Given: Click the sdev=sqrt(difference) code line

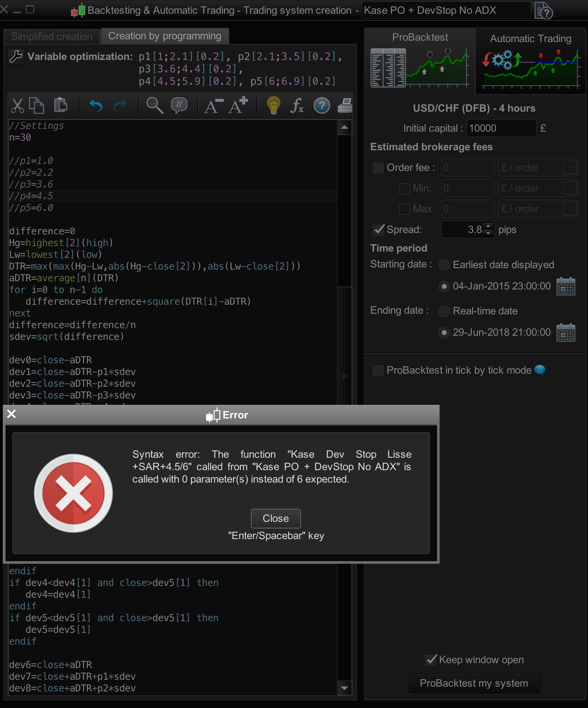Looking at the screenshot, I should coord(67,337).
